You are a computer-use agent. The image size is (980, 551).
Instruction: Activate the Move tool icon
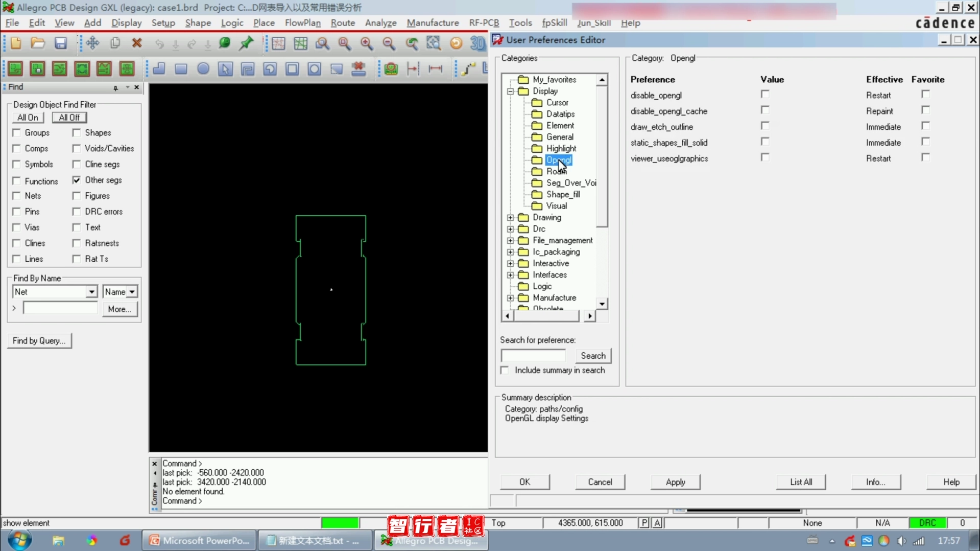pyautogui.click(x=92, y=43)
